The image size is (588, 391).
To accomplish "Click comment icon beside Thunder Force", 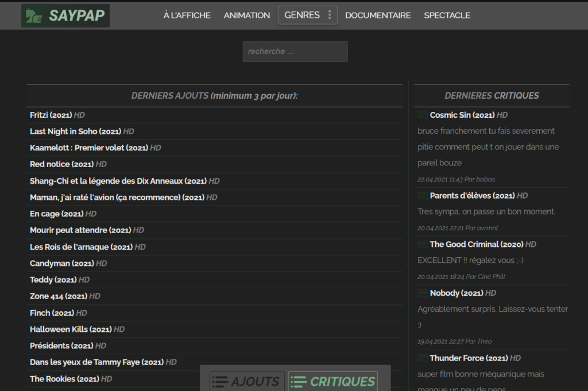I will (x=422, y=358).
